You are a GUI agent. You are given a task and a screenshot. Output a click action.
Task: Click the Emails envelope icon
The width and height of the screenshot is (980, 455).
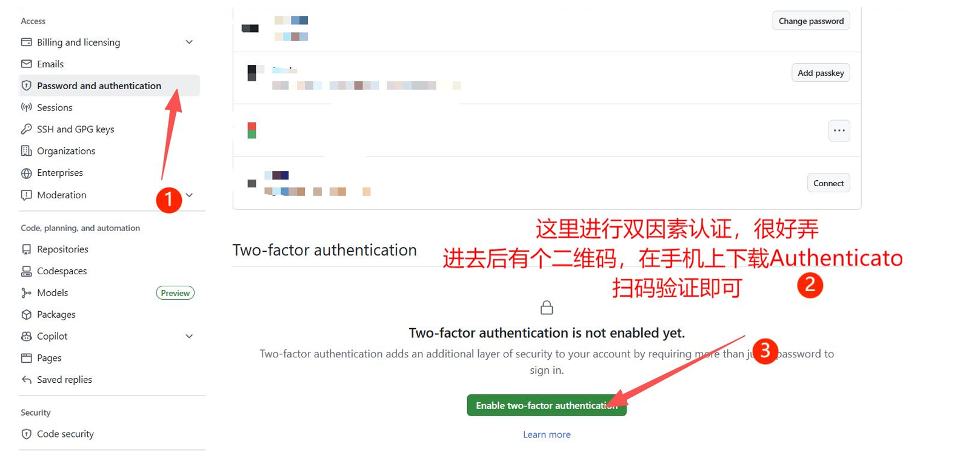(x=26, y=64)
